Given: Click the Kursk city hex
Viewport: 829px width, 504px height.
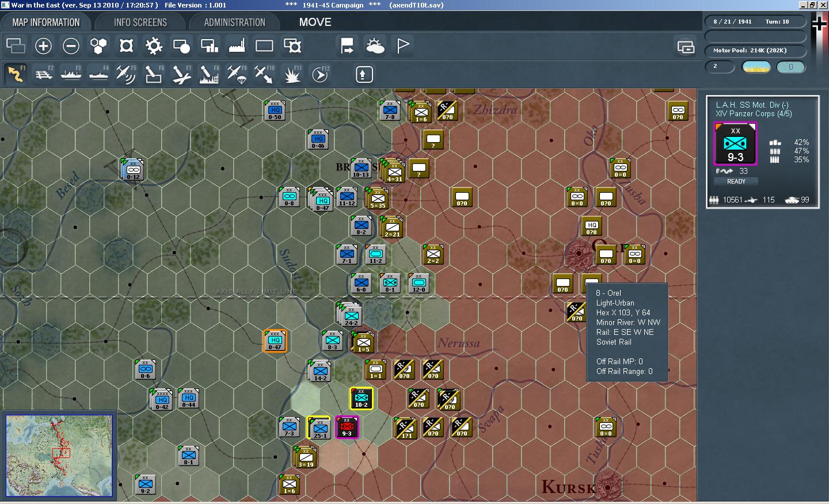Looking at the screenshot, I should point(607,487).
